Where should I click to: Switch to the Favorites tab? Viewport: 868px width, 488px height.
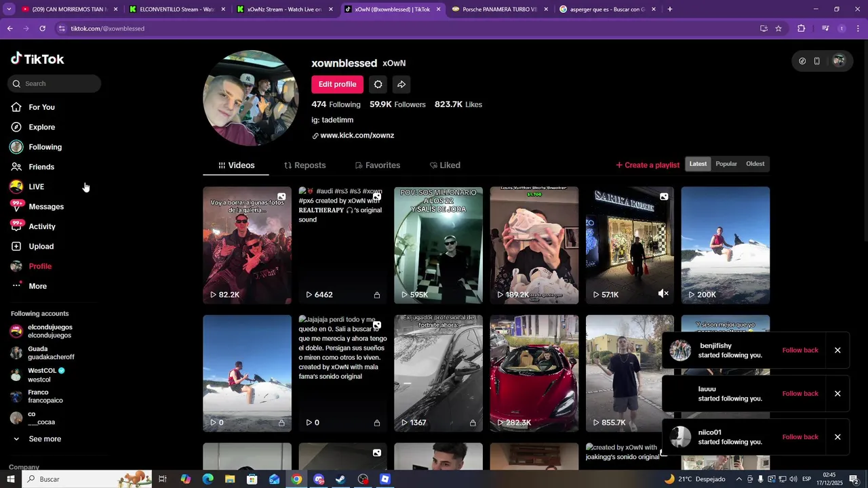pos(378,165)
